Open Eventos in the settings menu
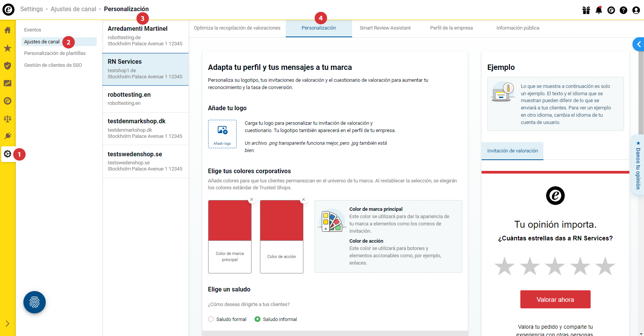The height and width of the screenshot is (336, 644). pyautogui.click(x=33, y=30)
